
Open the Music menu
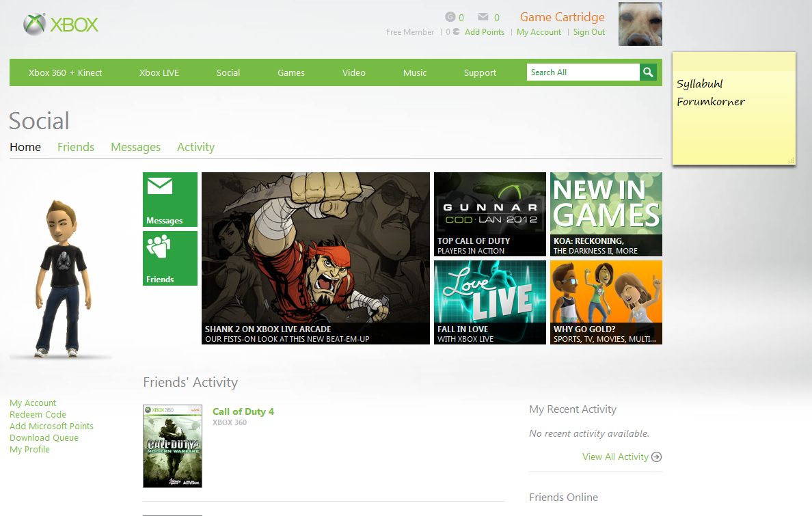coord(415,72)
